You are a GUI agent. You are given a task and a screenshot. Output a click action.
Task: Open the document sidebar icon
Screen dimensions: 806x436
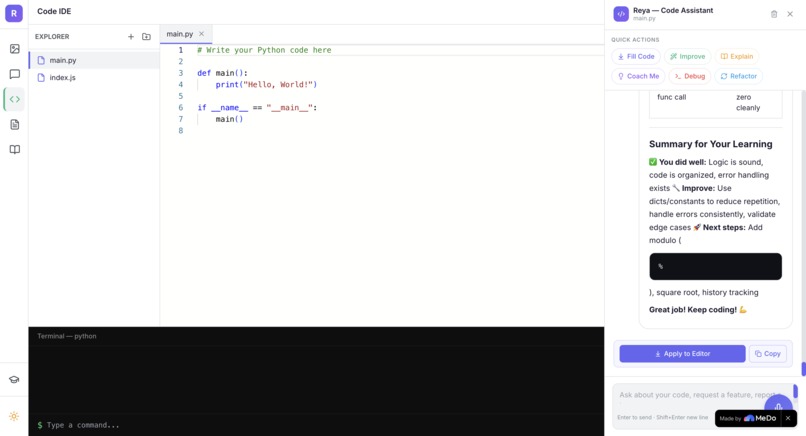tap(14, 124)
